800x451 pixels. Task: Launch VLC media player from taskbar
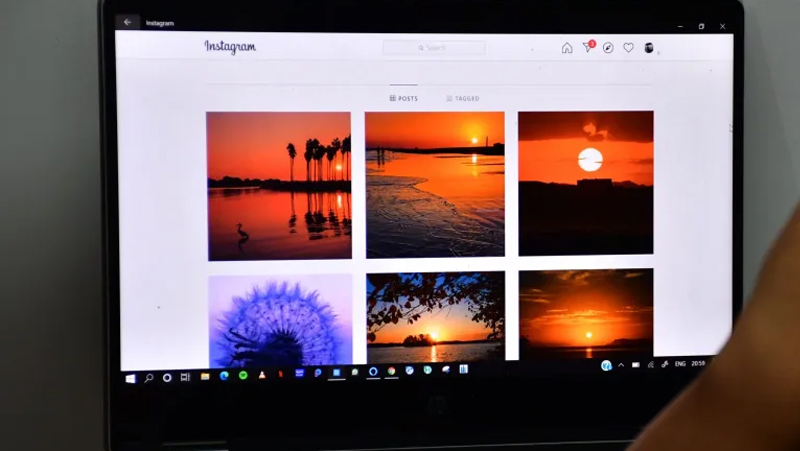click(x=262, y=375)
